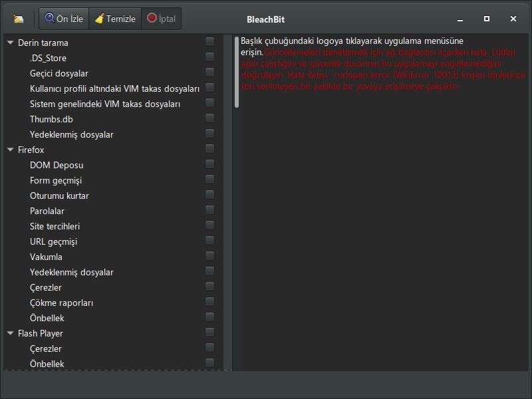
Task: Tick the Derin tarama checkbox
Action: 209,41
